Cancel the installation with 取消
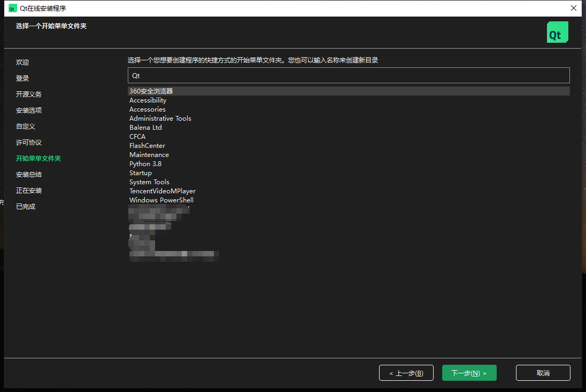 coord(543,373)
